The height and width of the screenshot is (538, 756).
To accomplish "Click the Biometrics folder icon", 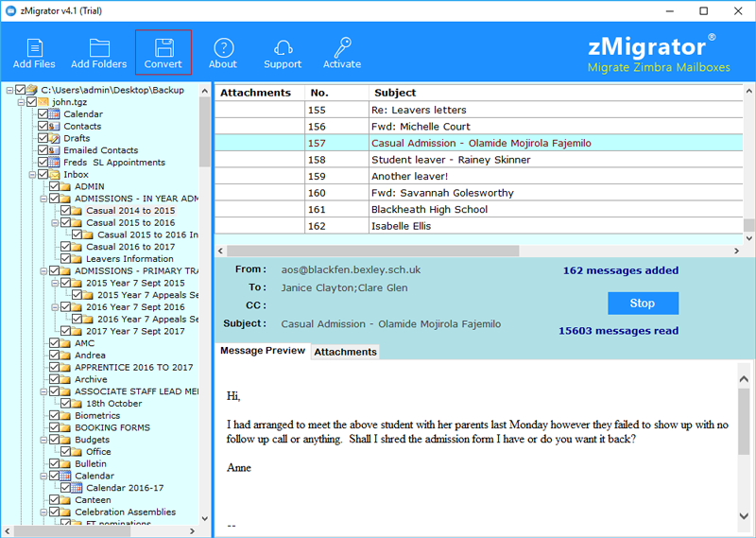I will 65,415.
